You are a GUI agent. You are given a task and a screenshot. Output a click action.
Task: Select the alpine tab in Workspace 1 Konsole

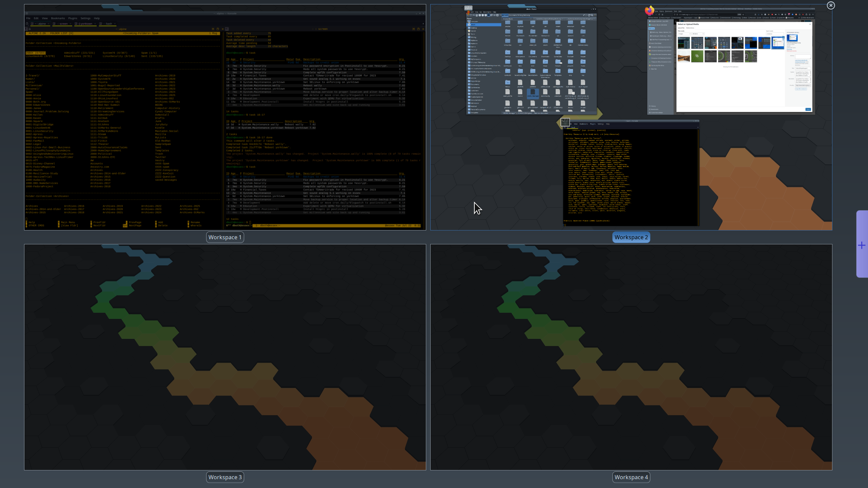(40, 24)
